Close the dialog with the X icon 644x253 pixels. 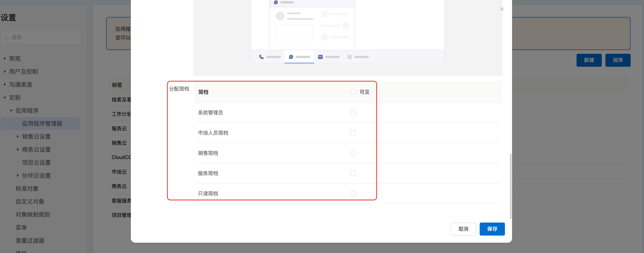point(502,9)
